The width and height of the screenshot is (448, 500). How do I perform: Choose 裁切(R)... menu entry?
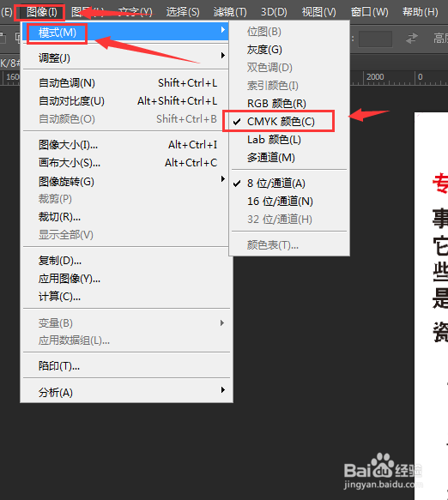point(126,217)
